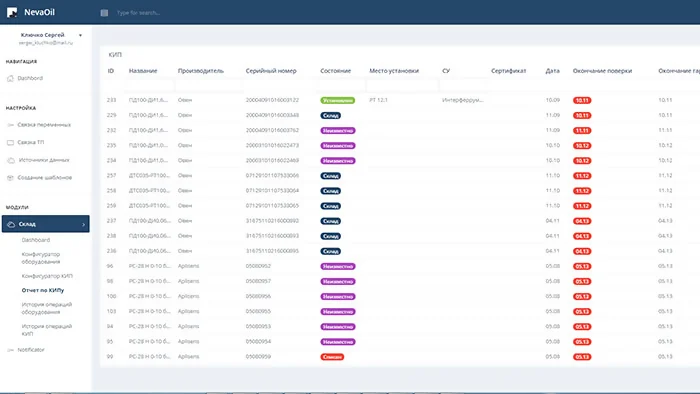This screenshot has height=394, width=700.
Task: Click filter field under Состояние column
Action: [x=341, y=85]
